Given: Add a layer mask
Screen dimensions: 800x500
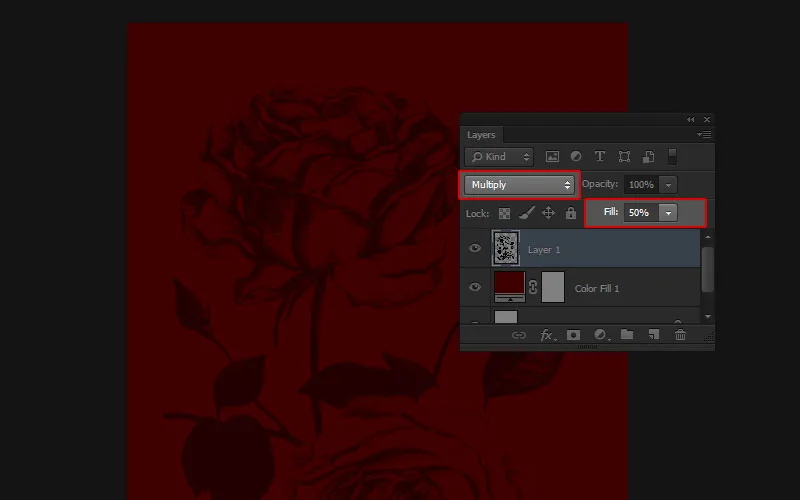Looking at the screenshot, I should tap(573, 335).
